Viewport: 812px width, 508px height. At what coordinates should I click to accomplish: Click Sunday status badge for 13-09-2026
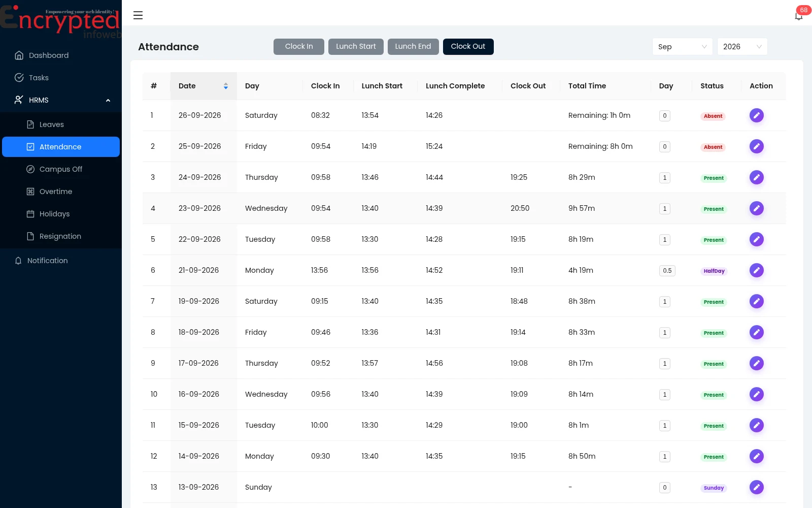(714, 488)
